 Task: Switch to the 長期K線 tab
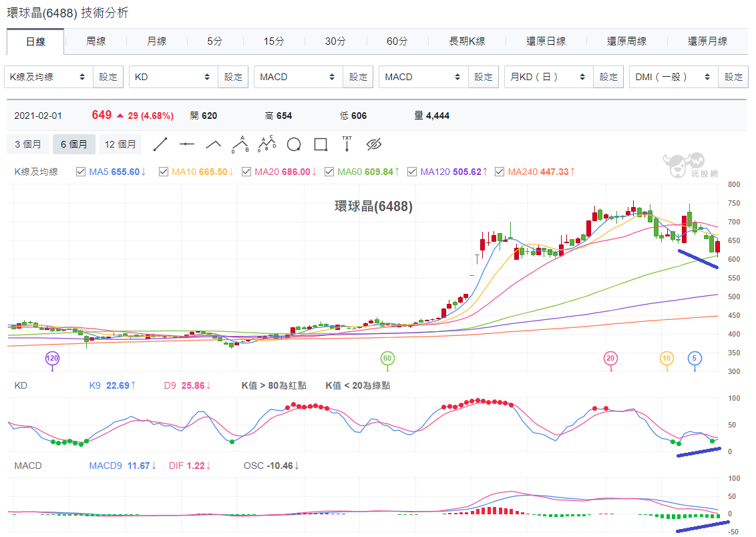pos(467,41)
